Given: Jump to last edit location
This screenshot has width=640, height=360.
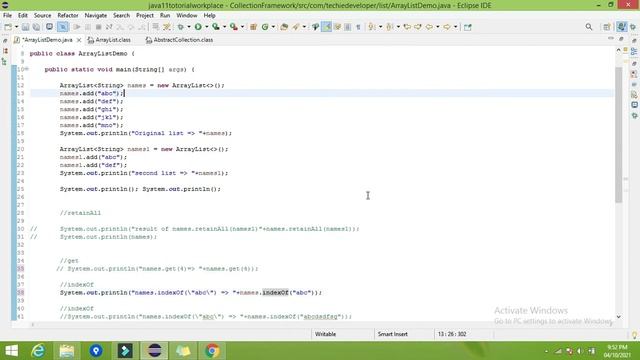Looking at the screenshot, I should click(407, 27).
